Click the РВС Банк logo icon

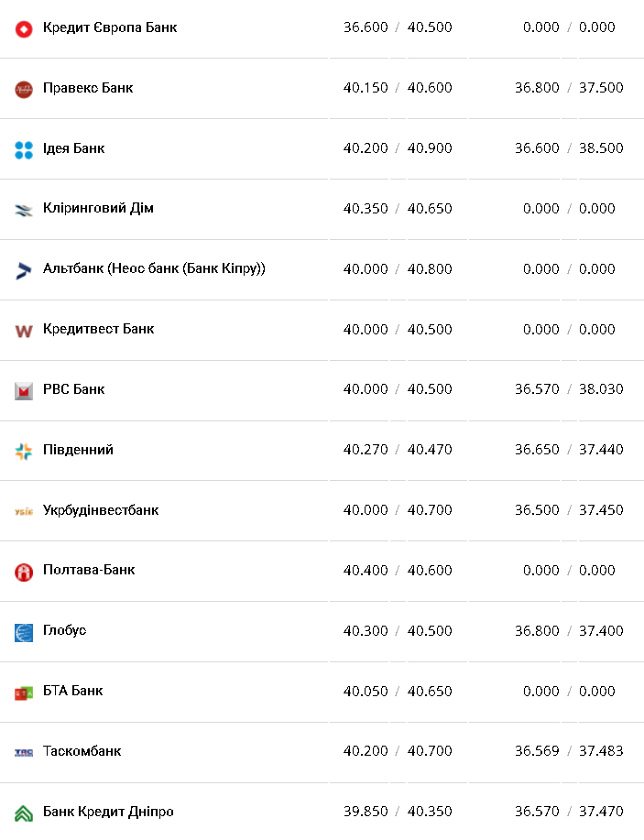24,391
